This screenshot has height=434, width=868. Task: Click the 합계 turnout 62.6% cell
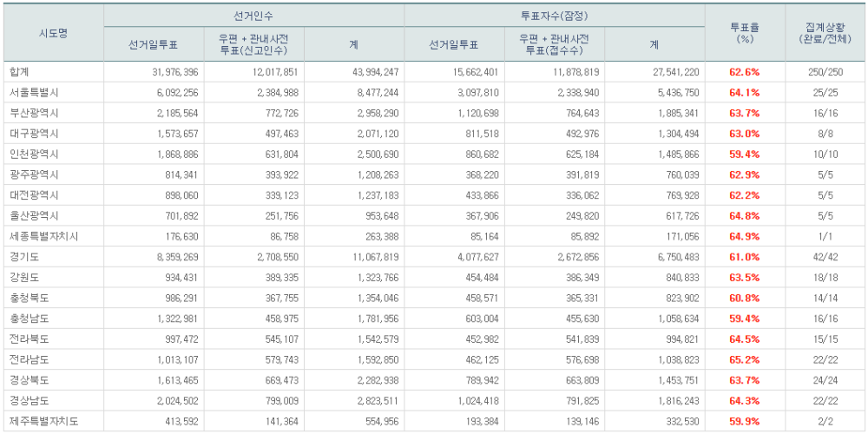click(745, 72)
